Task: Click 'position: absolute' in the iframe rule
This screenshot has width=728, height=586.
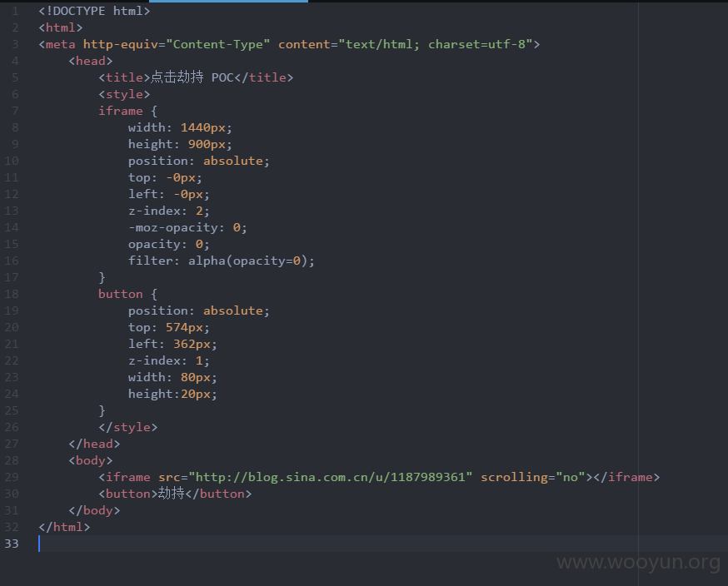Action: 199,161
